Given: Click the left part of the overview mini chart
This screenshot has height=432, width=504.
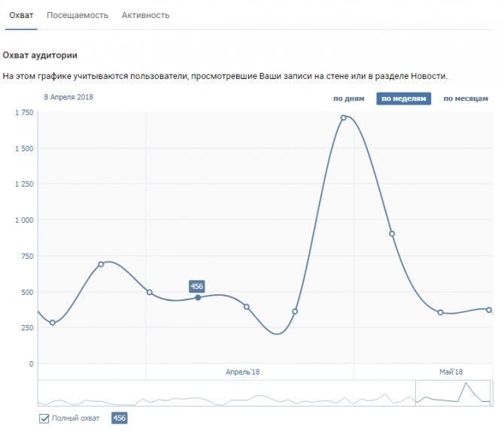Looking at the screenshot, I should click(x=129, y=393).
